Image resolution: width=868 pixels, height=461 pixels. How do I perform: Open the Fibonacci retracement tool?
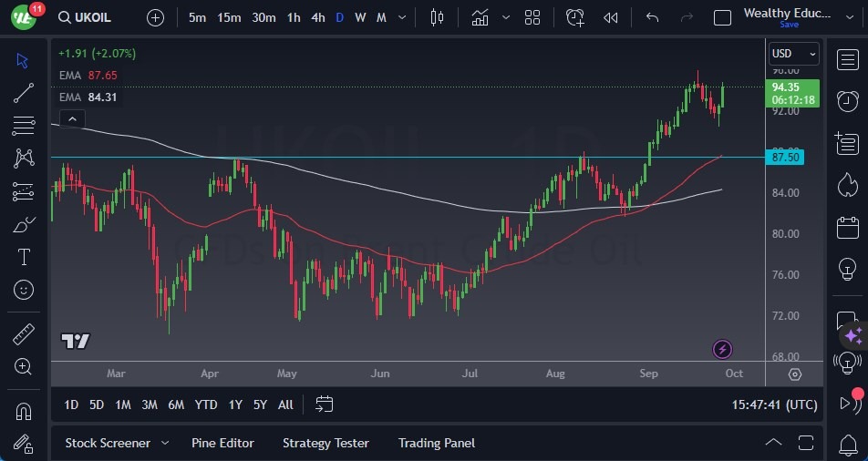[25, 125]
